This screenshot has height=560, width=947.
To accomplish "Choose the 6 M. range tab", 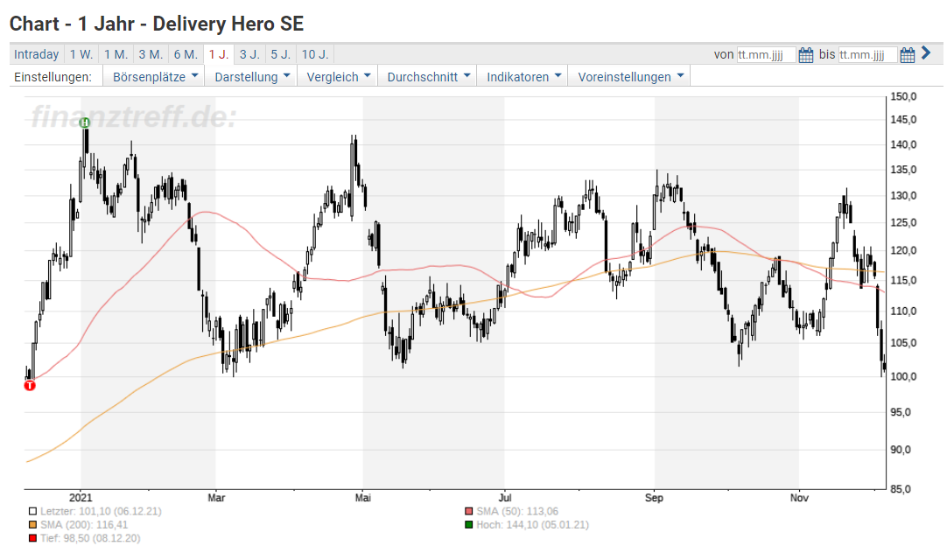I will (x=186, y=54).
